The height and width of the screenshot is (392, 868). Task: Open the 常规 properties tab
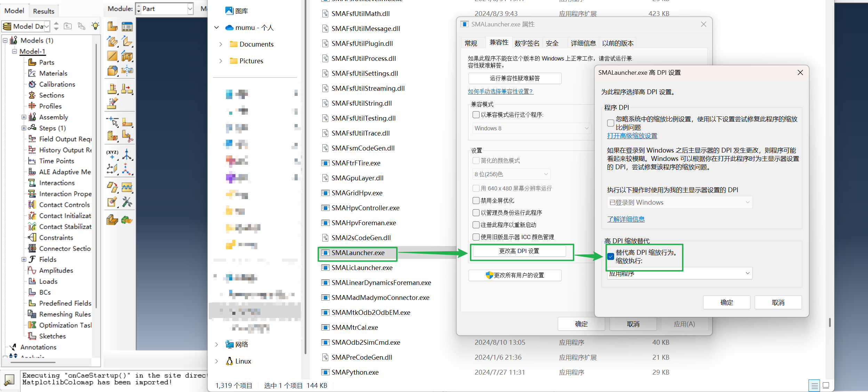pyautogui.click(x=471, y=43)
